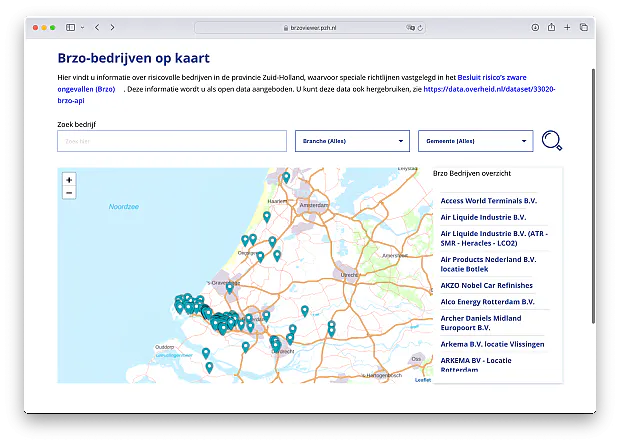The height and width of the screenshot is (445, 620).
Task: Zoom in the map with plus button
Action: (69, 180)
